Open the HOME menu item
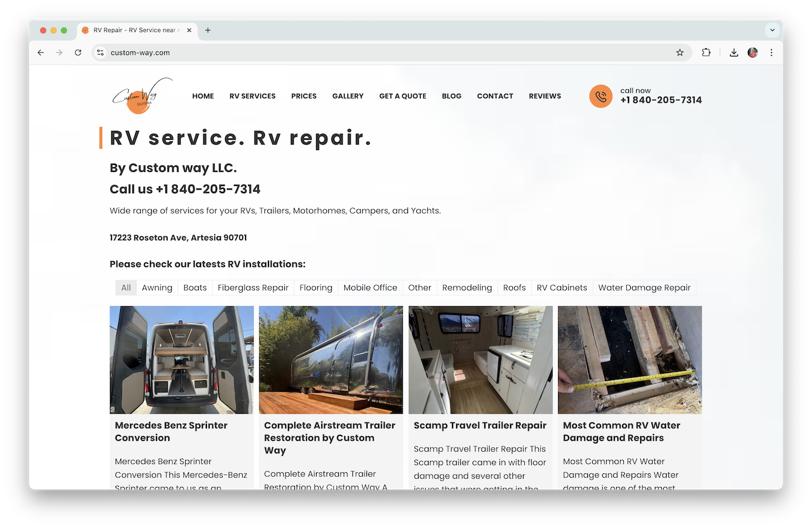Screen dimensions: 812x528 (x=203, y=96)
